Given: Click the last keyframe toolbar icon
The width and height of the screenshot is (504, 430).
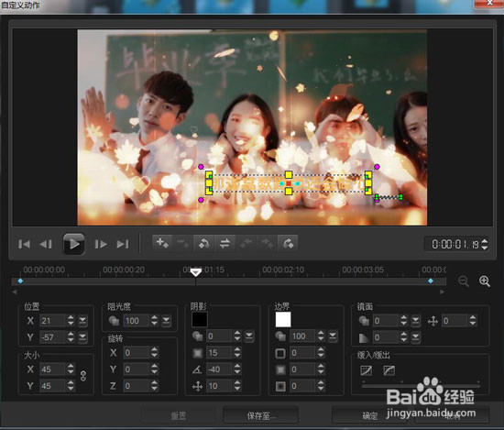Looking at the screenshot, I should (288, 243).
